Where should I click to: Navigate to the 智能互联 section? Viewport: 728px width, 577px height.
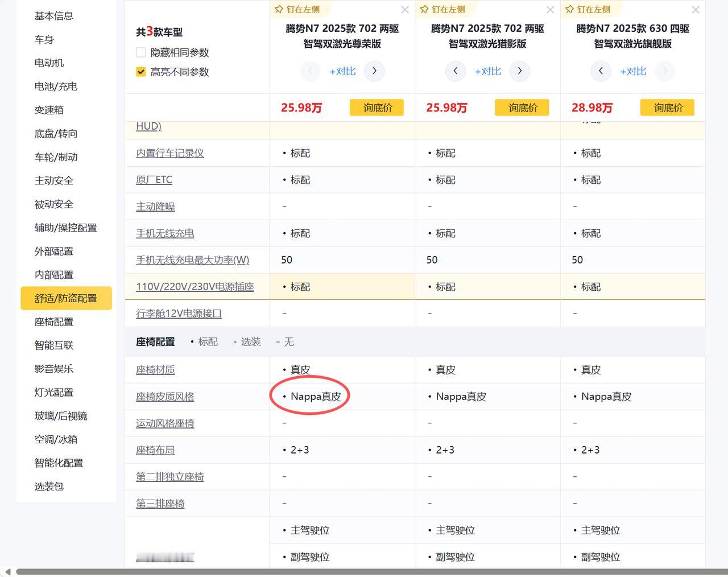(x=54, y=345)
